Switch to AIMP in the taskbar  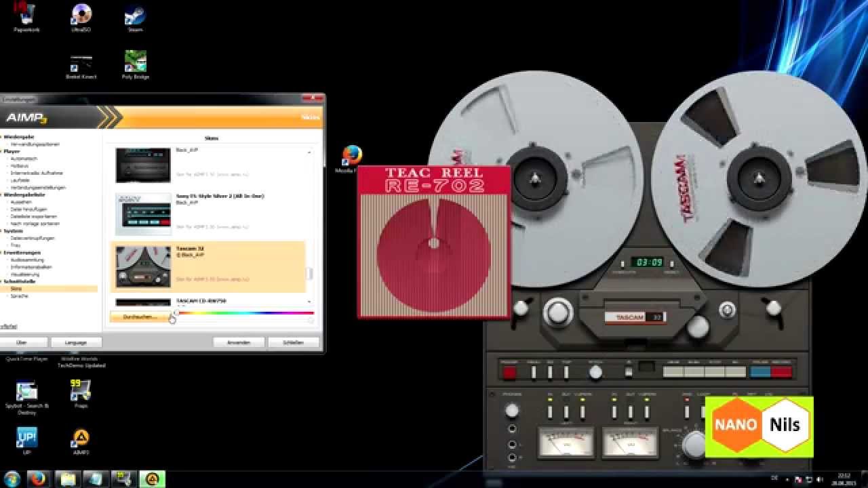(x=152, y=479)
